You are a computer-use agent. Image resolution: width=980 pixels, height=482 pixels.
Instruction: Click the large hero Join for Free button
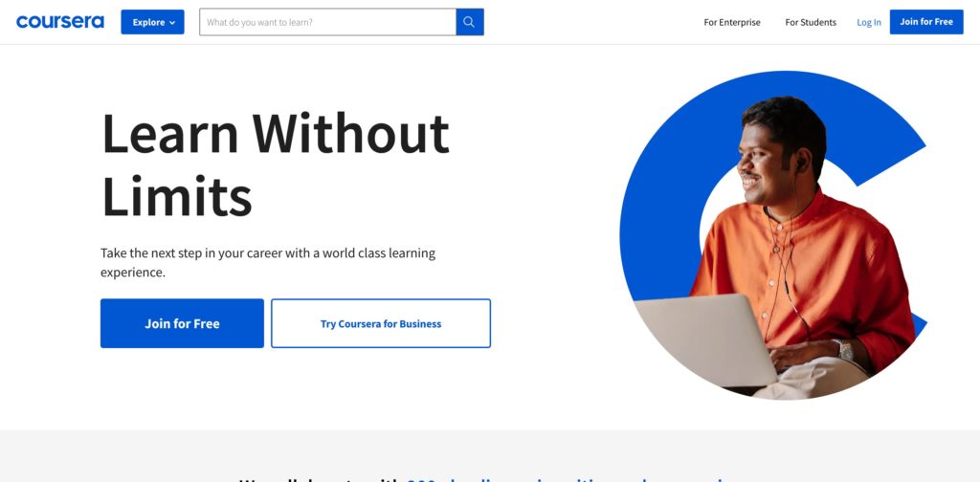tap(182, 323)
